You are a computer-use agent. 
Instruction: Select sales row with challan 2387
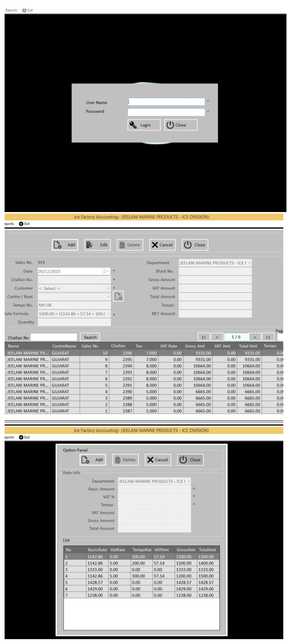pyautogui.click(x=144, y=411)
